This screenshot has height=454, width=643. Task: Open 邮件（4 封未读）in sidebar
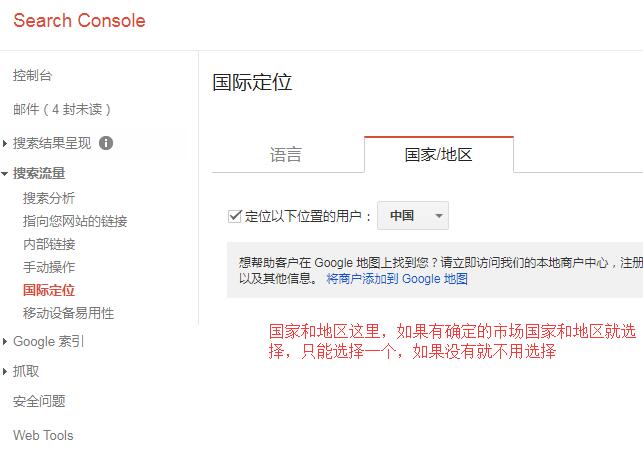tap(62, 110)
